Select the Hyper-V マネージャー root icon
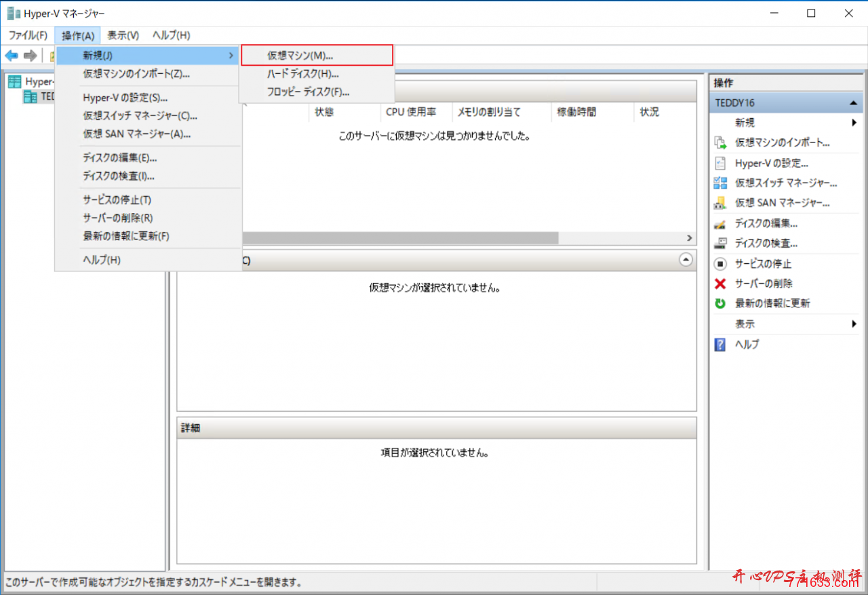 click(14, 81)
